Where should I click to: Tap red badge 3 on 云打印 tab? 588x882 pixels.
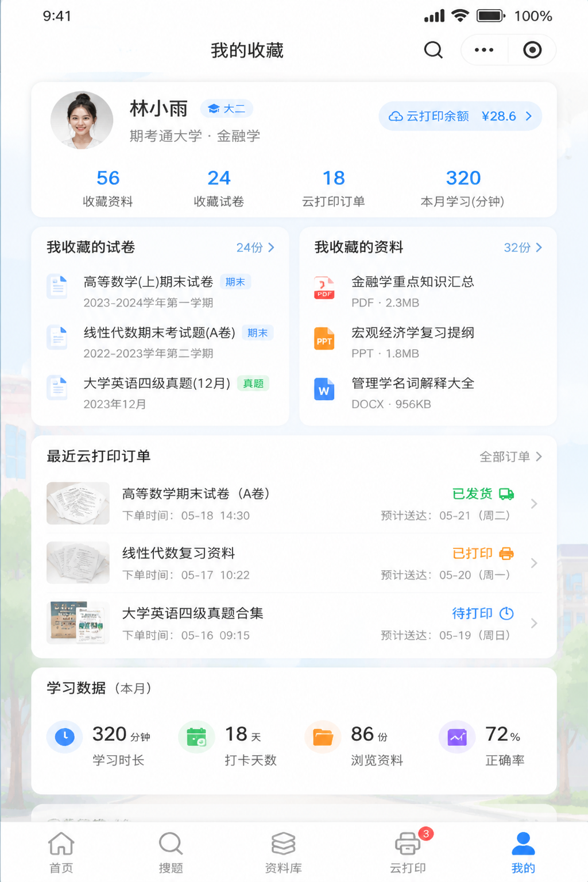pyautogui.click(x=425, y=834)
